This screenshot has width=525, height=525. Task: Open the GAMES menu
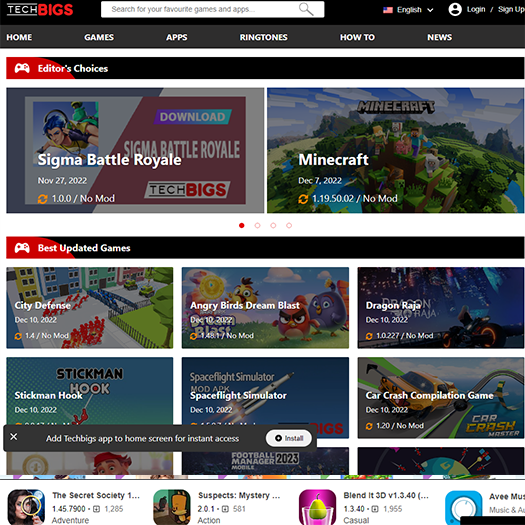tap(99, 37)
